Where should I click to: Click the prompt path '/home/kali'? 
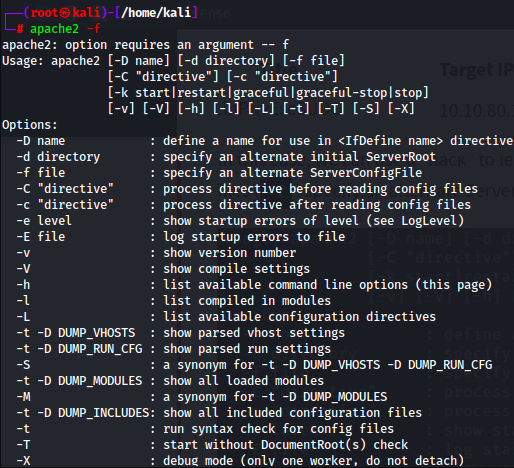(156, 13)
